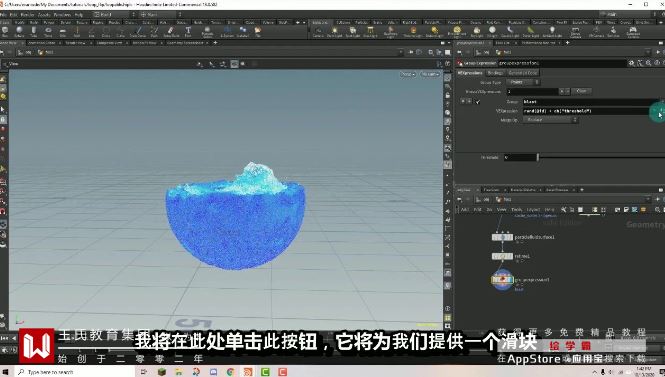This screenshot has width=665, height=377.
Task: Expand the network editor path dropdown
Action: coord(647,199)
